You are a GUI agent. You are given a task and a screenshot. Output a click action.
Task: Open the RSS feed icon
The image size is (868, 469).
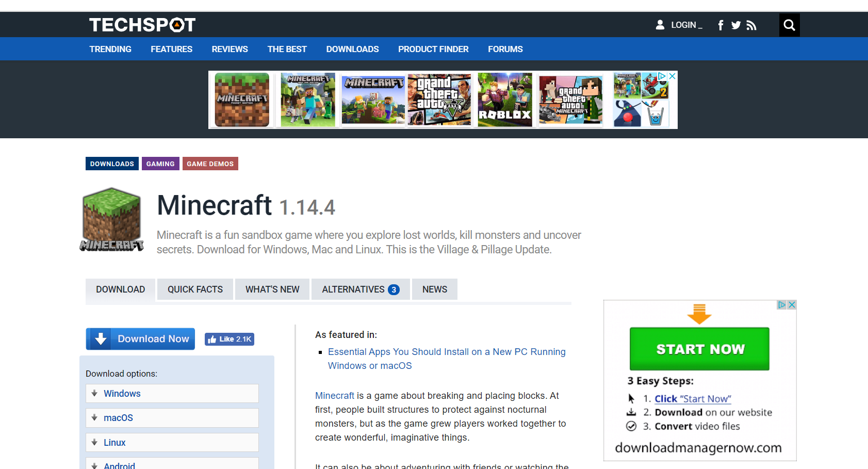click(751, 25)
